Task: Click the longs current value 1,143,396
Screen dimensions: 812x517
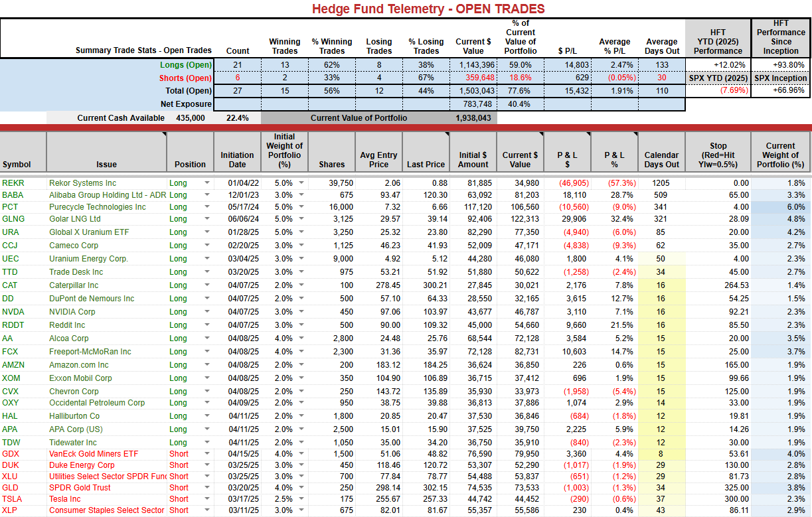Action: (x=475, y=65)
